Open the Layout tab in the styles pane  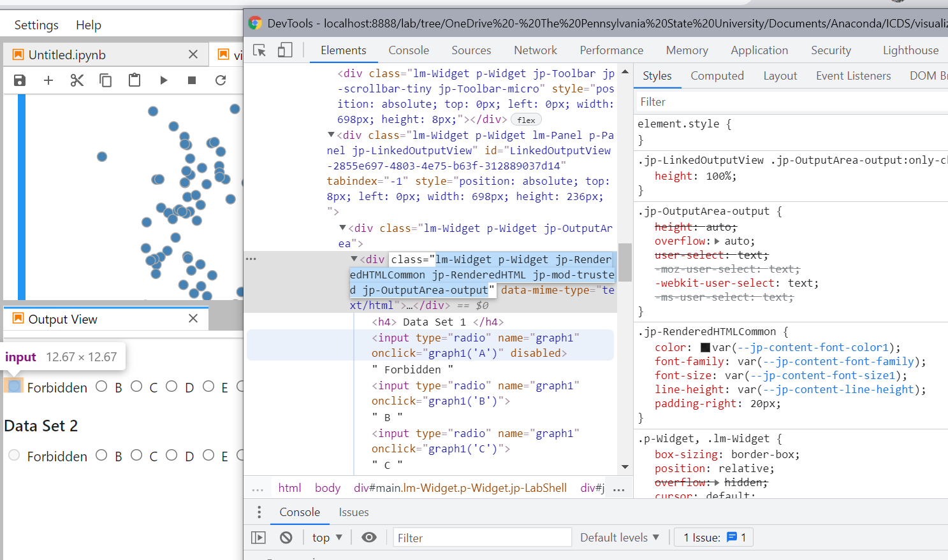(x=780, y=76)
